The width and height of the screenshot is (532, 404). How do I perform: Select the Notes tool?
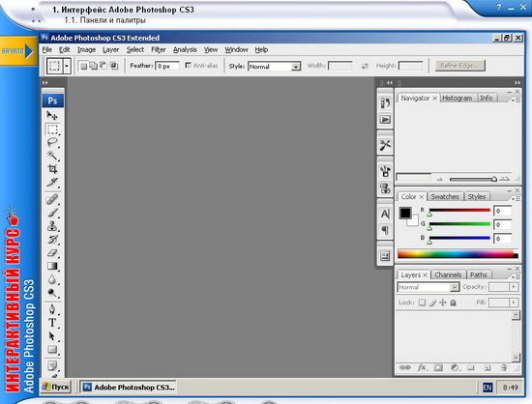click(x=52, y=366)
